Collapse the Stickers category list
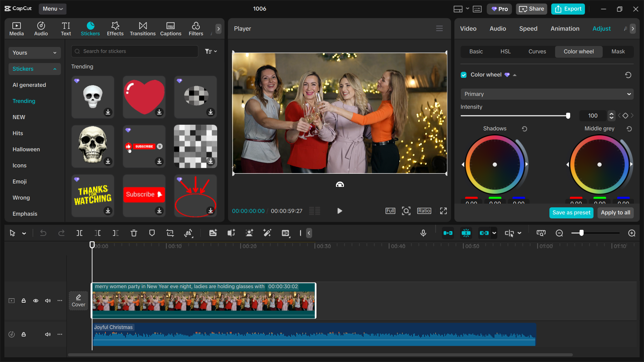The image size is (644, 362). click(x=34, y=69)
